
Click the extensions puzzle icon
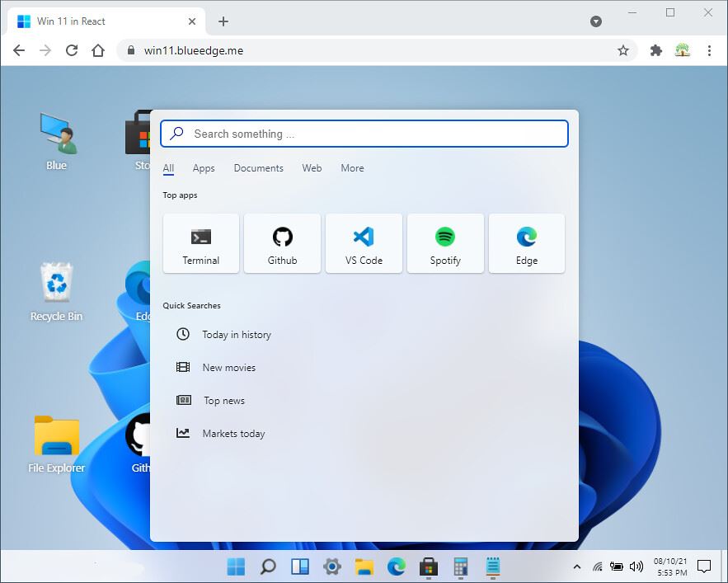pos(655,50)
